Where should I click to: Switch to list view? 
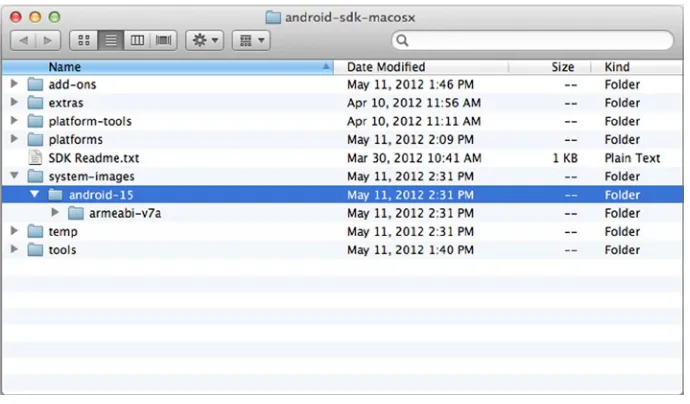point(111,40)
